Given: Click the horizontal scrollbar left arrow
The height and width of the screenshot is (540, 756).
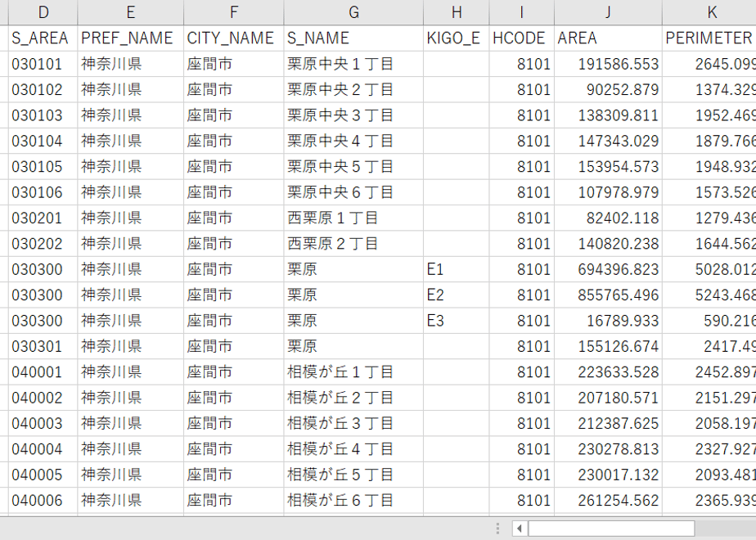Looking at the screenshot, I should 520,529.
